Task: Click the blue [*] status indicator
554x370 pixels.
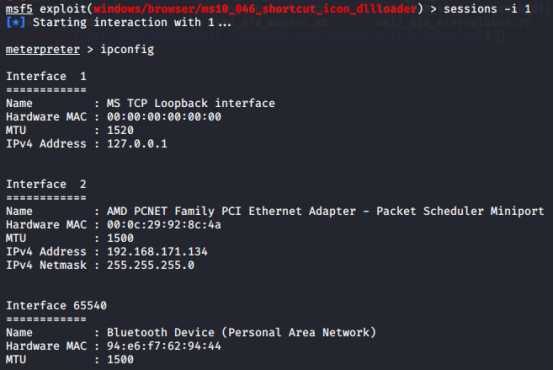Action: (x=16, y=23)
